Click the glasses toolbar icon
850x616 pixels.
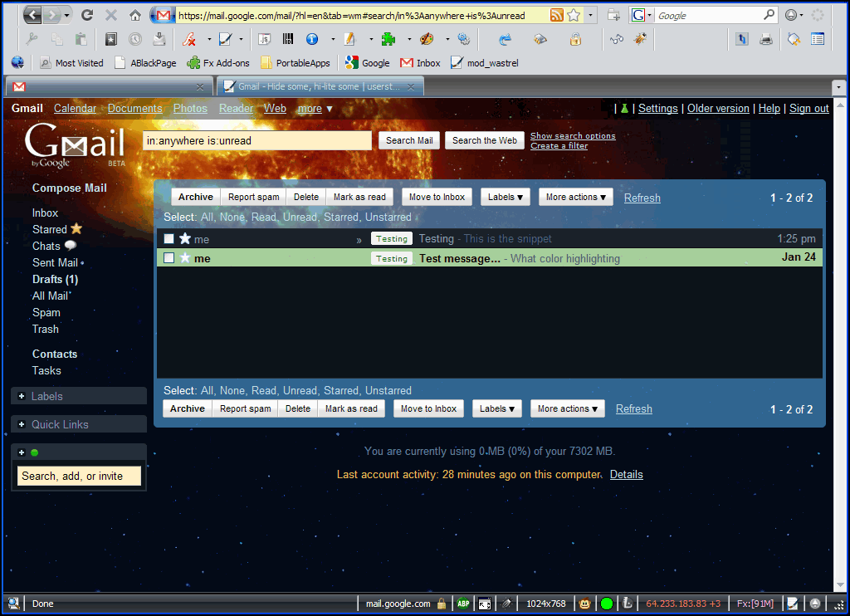pos(617,39)
